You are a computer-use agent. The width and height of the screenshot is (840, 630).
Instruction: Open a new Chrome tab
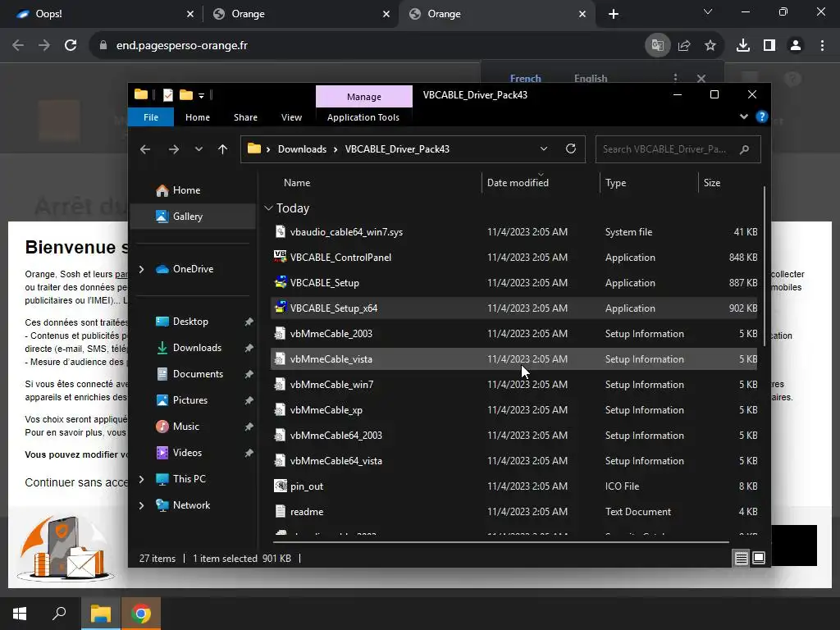point(614,14)
